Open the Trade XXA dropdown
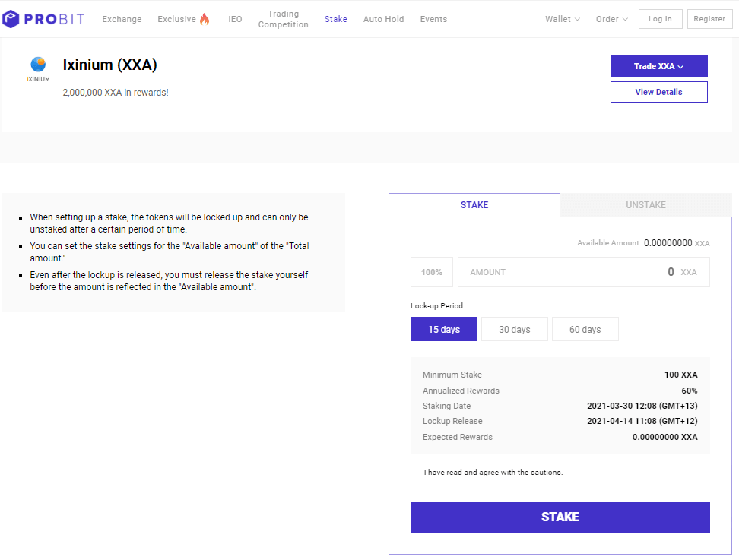Image resolution: width=739 pixels, height=560 pixels. tap(659, 66)
